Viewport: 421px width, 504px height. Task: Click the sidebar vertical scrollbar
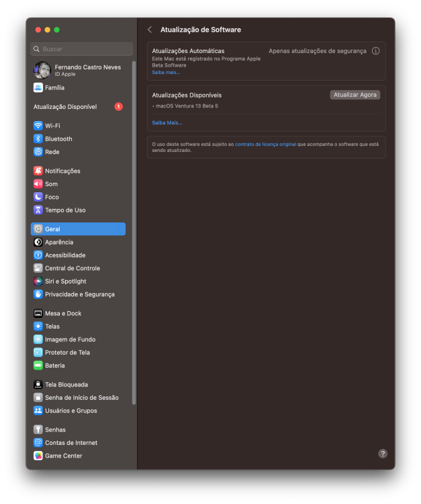[x=134, y=233]
